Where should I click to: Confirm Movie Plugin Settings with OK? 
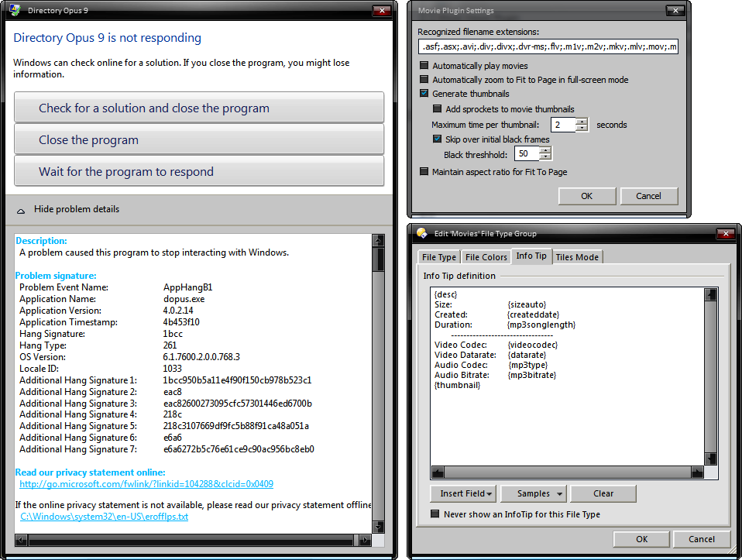(x=587, y=196)
